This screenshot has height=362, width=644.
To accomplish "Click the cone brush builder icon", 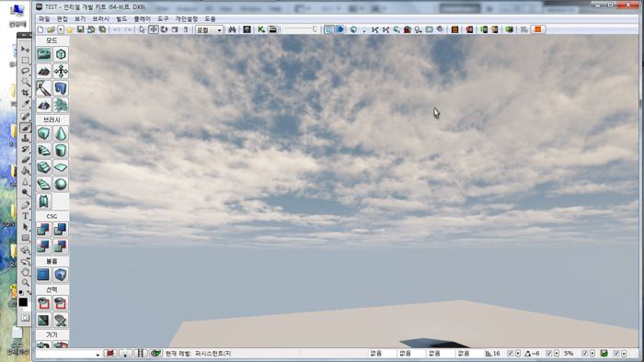I will (x=61, y=133).
